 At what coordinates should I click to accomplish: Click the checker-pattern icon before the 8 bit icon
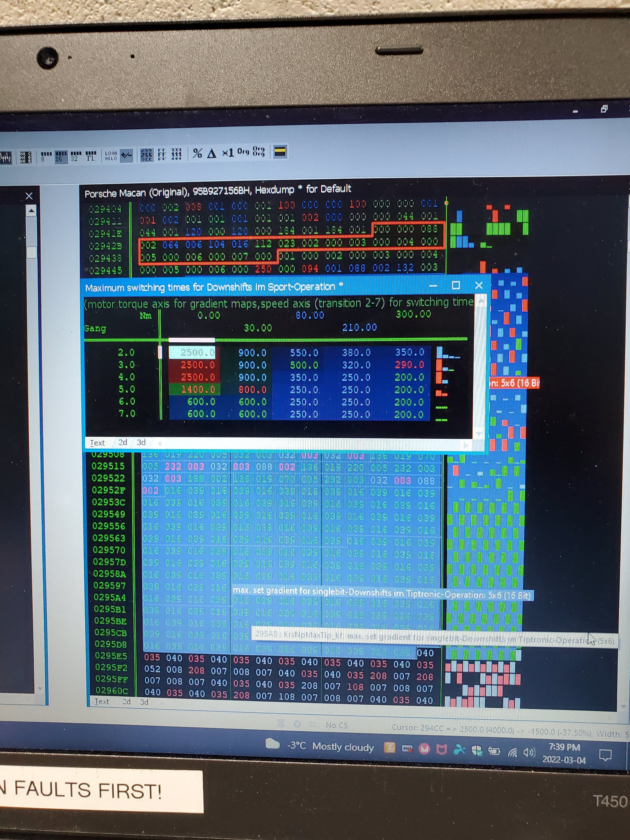(25, 157)
